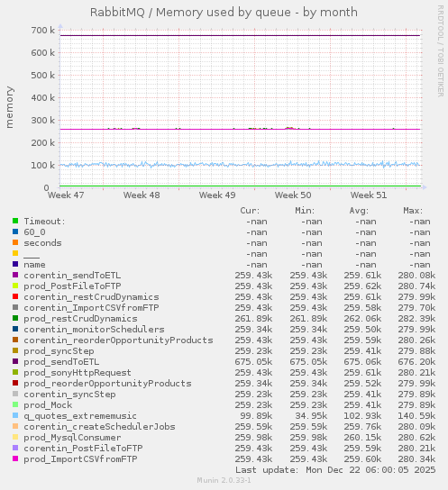Click the dark purple prod_sendToETL swatch
Screen dimensions: 448x490
tap(15, 361)
